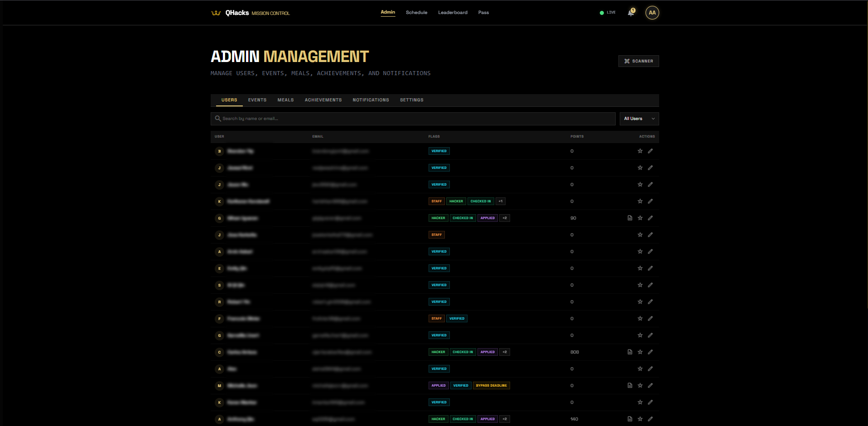Click the AA profile avatar
The image size is (868, 426).
[x=652, y=13]
